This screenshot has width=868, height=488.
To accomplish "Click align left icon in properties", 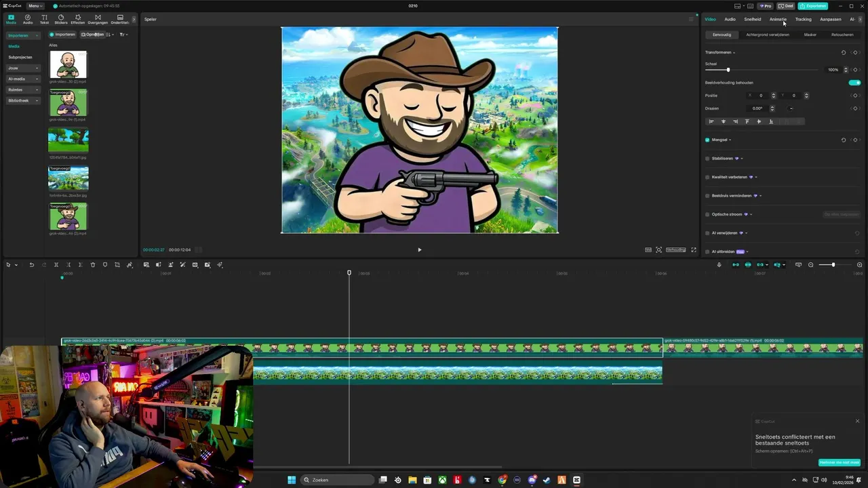I will (x=711, y=121).
